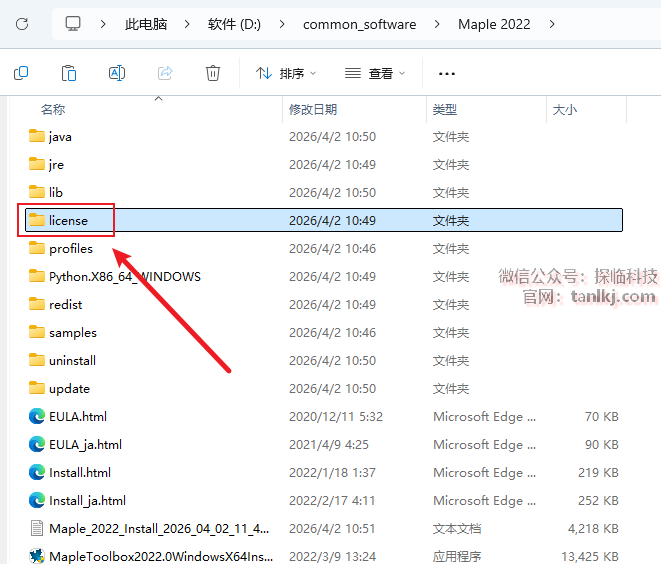661x564 pixels.
Task: Select the file name EULA.html
Action: point(78,416)
